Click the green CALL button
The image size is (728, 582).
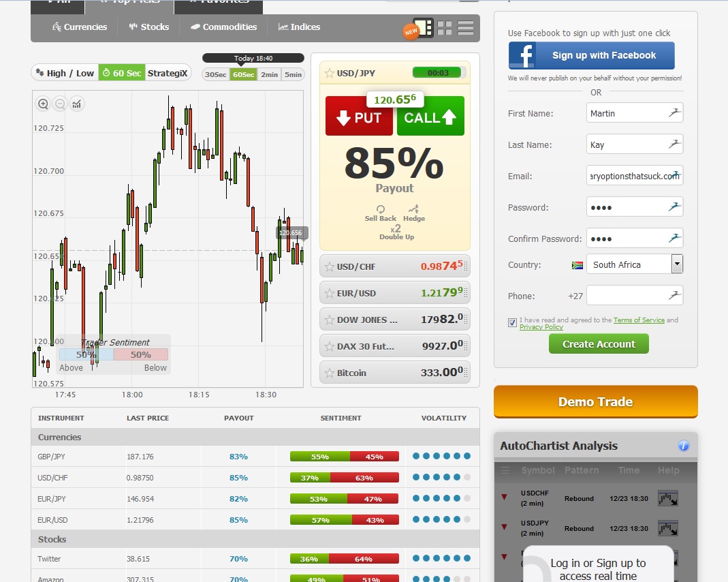(x=430, y=116)
